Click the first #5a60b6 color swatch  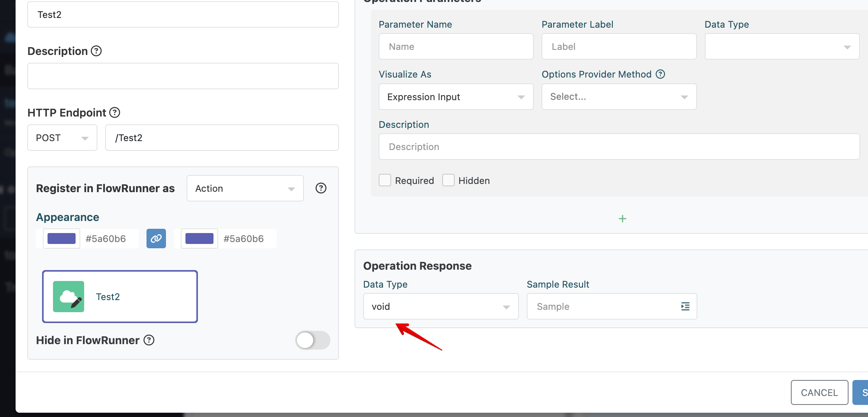click(x=62, y=239)
